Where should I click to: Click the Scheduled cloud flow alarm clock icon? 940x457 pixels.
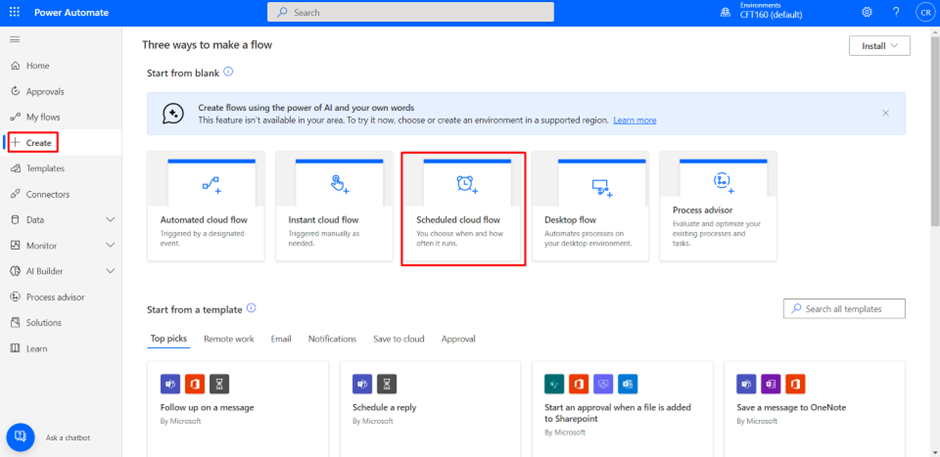[x=466, y=184]
